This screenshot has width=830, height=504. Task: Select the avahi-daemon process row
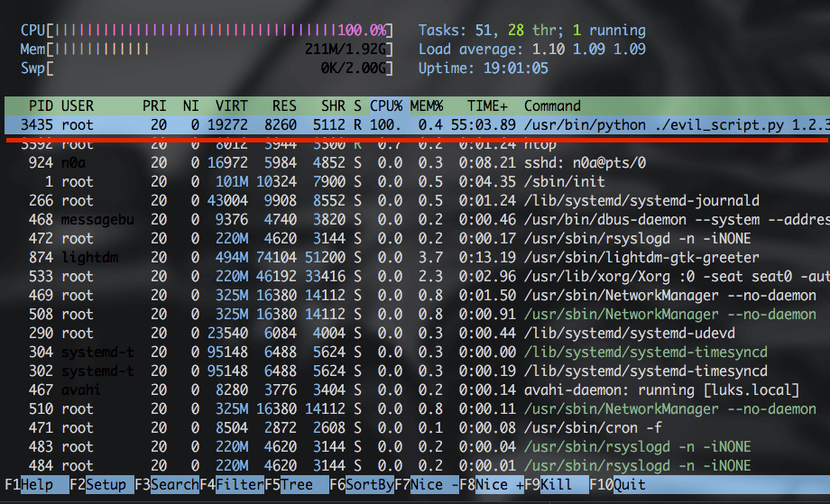[417, 389]
